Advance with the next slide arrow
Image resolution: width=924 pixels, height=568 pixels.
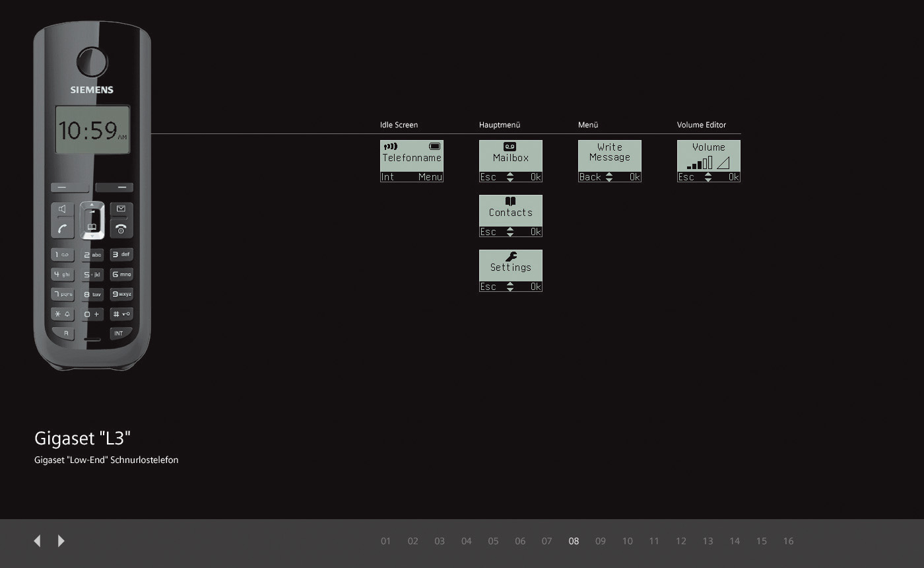[x=61, y=541]
